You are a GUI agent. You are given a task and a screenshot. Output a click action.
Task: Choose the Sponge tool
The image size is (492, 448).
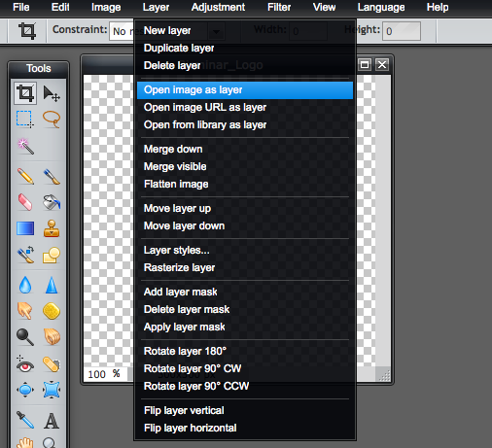(x=52, y=311)
